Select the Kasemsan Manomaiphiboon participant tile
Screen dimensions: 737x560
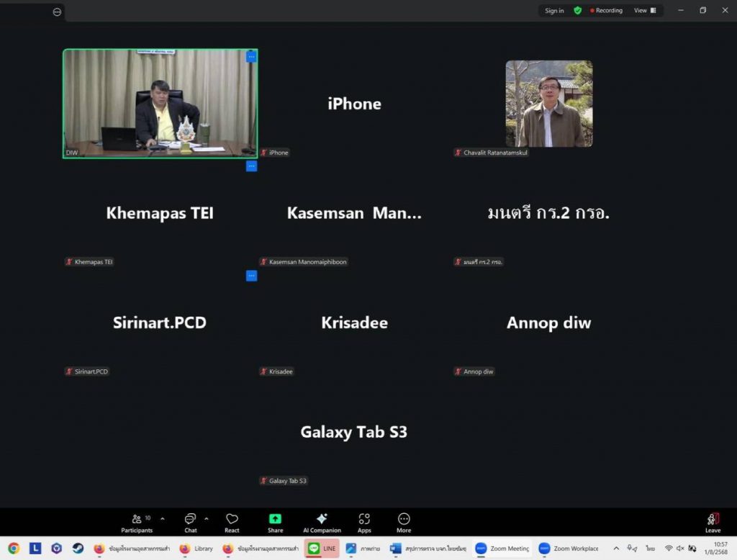(x=354, y=214)
